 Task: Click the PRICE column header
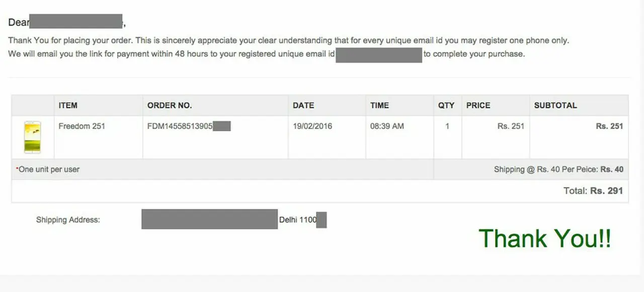click(x=478, y=106)
